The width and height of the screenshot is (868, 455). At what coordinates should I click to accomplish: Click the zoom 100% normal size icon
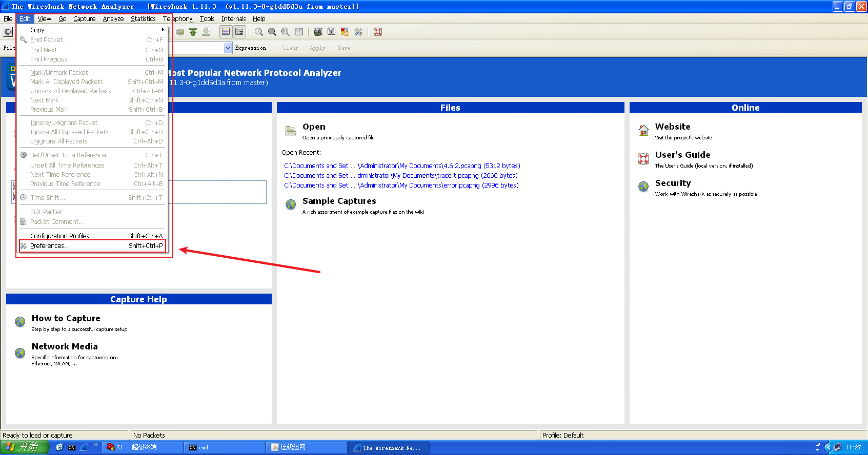tap(286, 32)
